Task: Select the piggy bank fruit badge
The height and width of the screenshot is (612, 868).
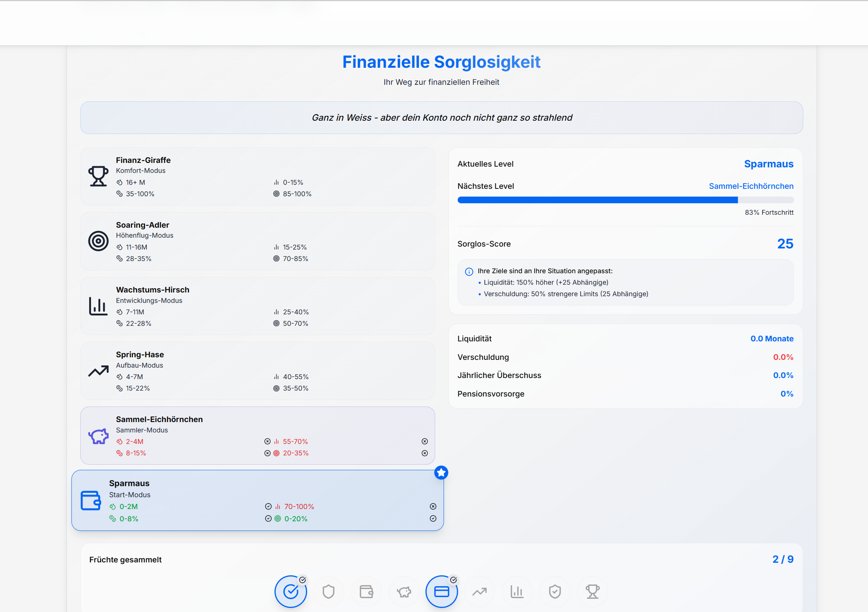Action: (x=404, y=592)
